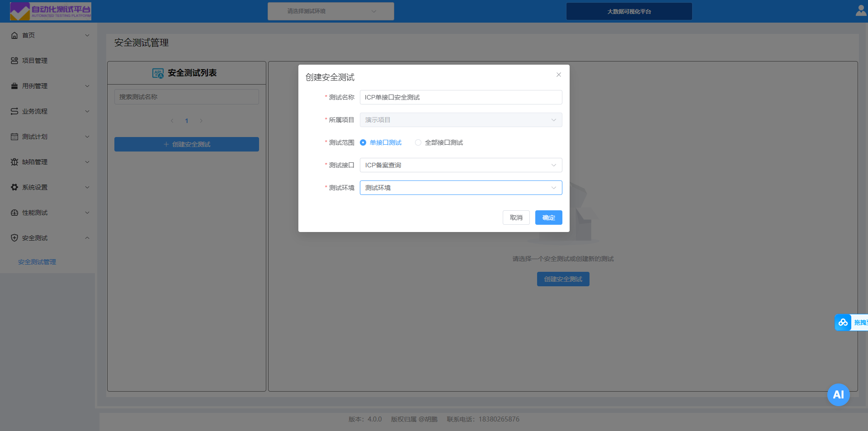Open the 项目管理 menu item
The height and width of the screenshot is (431, 868).
pyautogui.click(x=47, y=61)
